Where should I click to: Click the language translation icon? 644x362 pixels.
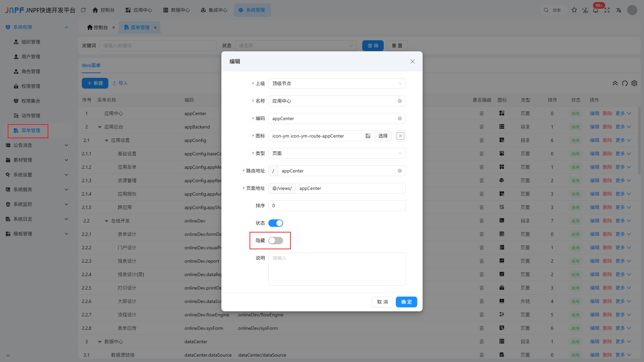coord(619,10)
